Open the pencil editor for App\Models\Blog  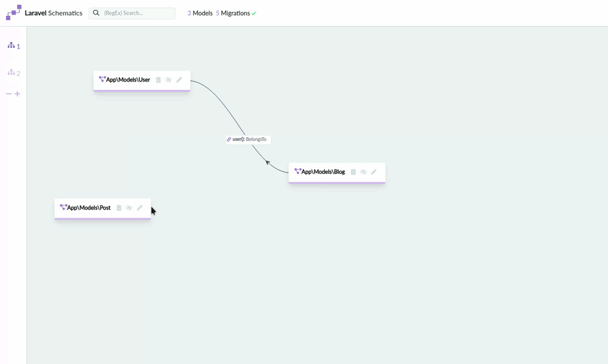point(374,172)
